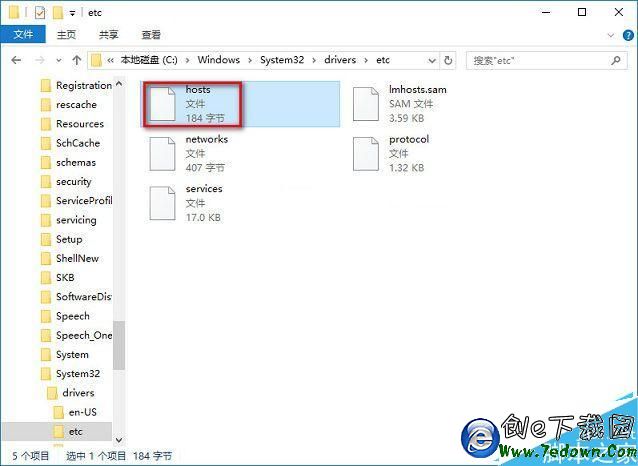Click the security folder icon
638x466 pixels.
[46, 182]
